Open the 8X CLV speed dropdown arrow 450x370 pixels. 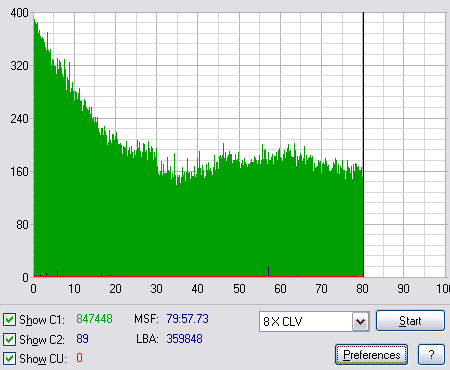[x=361, y=322]
